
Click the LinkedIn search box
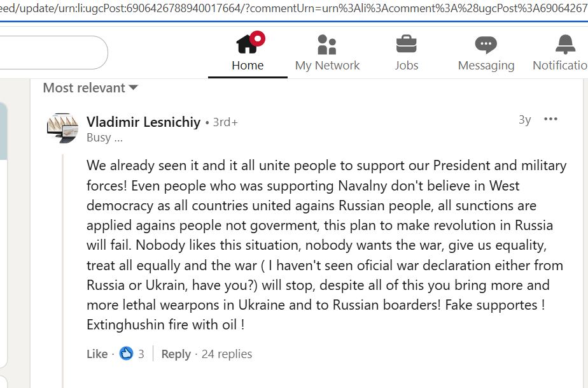click(x=51, y=52)
